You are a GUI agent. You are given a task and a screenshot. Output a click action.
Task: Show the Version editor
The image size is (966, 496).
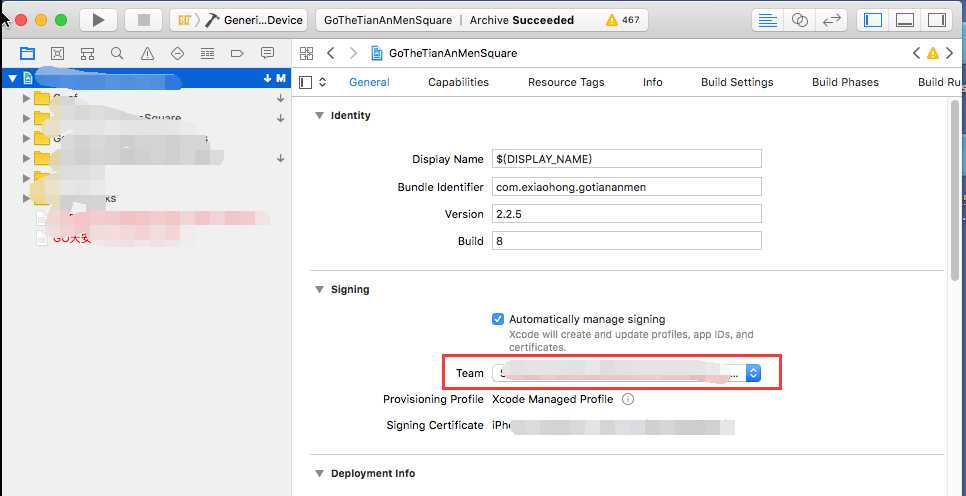[832, 20]
